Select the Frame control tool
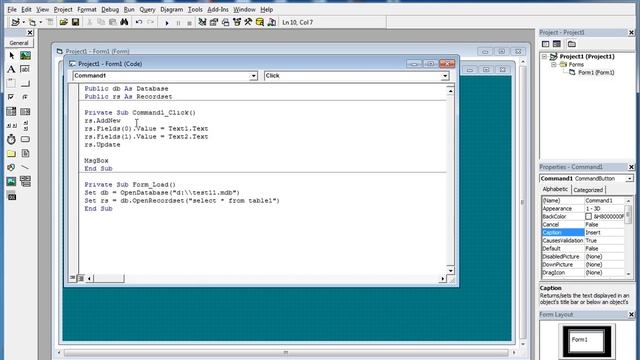This screenshot has width=640, height=360. [11, 83]
